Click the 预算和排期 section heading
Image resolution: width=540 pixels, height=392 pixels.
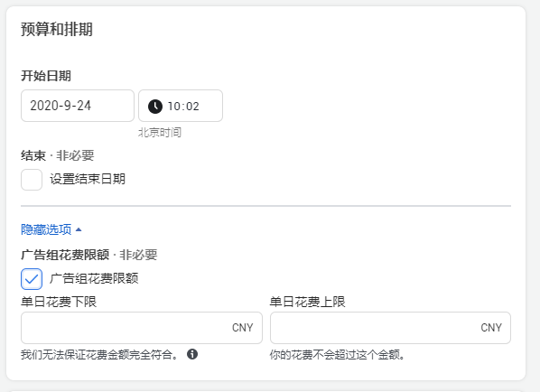coord(57,29)
